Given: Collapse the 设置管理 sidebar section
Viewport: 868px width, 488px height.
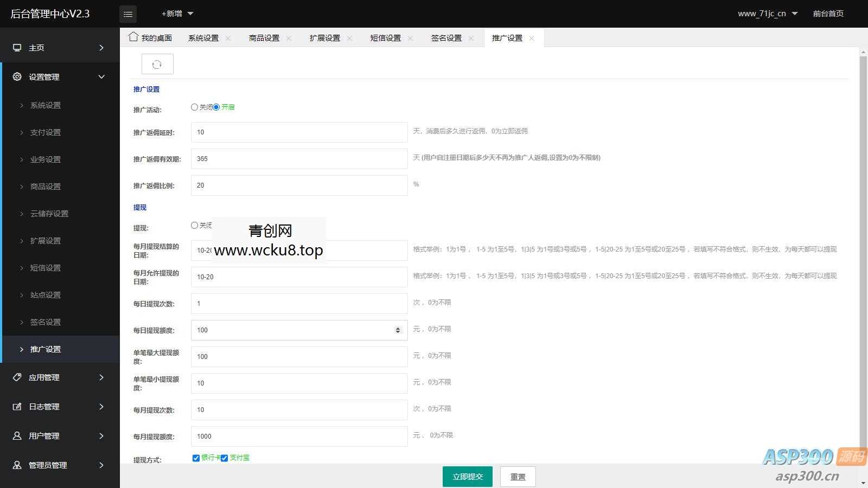Looking at the screenshot, I should [101, 76].
